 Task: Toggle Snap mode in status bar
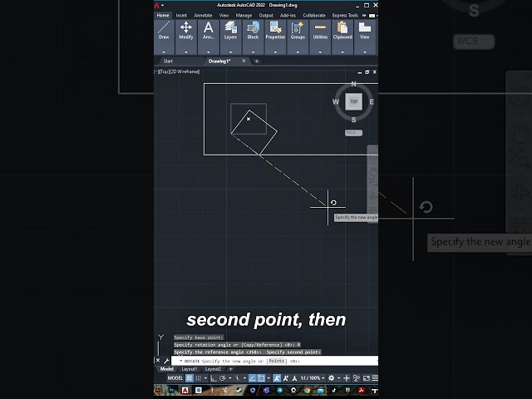click(199, 378)
